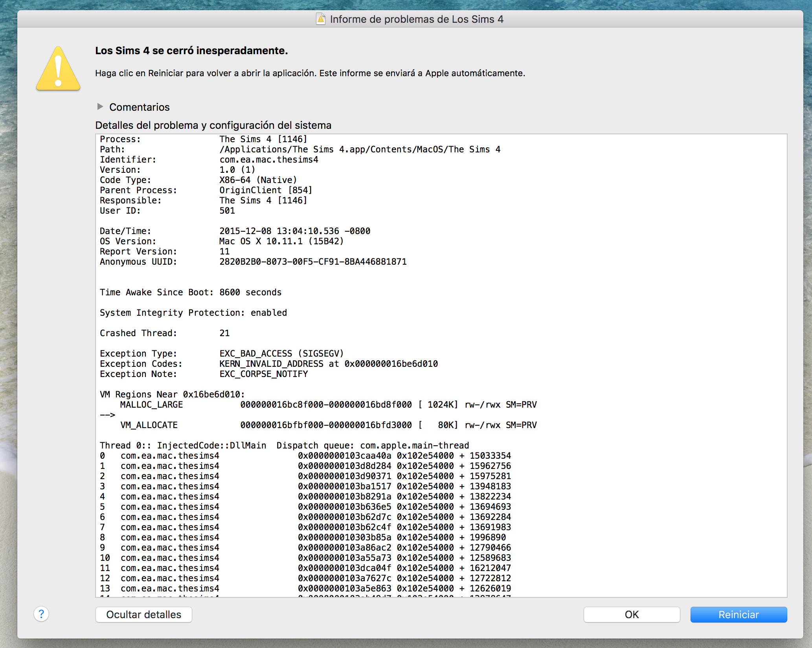812x648 pixels.
Task: Click the MALLOC_LARGE region row
Action: [329, 405]
